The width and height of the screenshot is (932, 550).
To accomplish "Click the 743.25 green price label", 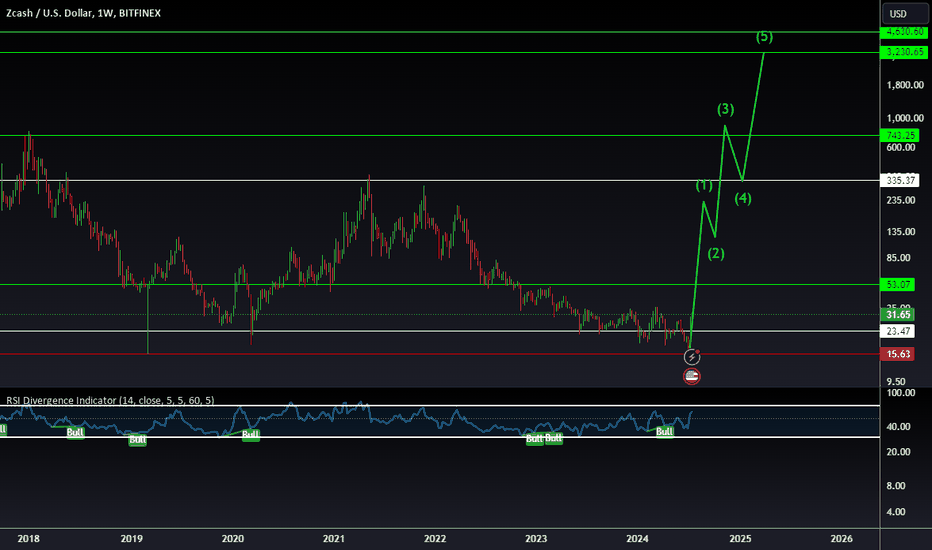I will [x=900, y=136].
